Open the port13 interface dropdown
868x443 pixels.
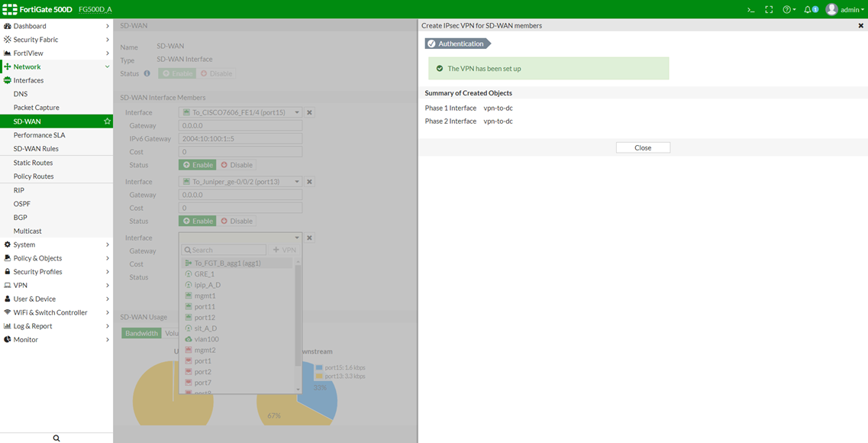240,182
